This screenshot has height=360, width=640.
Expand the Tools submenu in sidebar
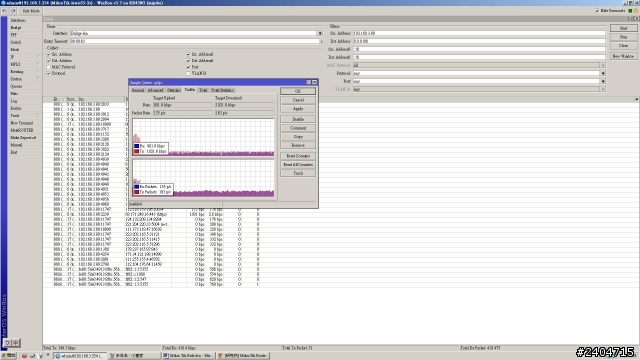pyautogui.click(x=24, y=116)
